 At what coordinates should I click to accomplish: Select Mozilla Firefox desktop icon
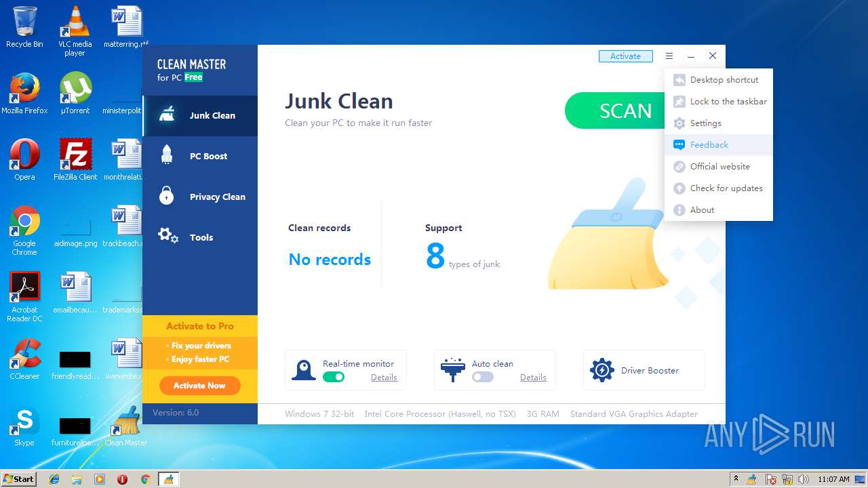click(x=24, y=94)
